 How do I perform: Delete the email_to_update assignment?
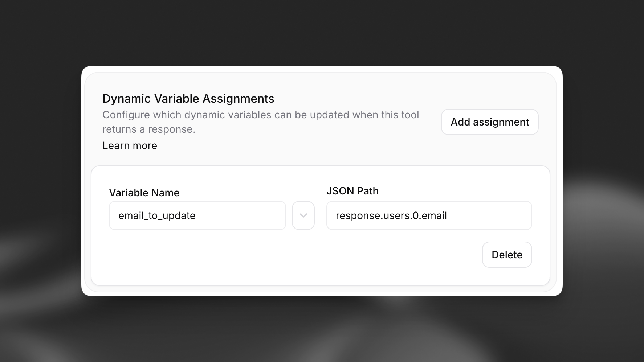coord(507,255)
